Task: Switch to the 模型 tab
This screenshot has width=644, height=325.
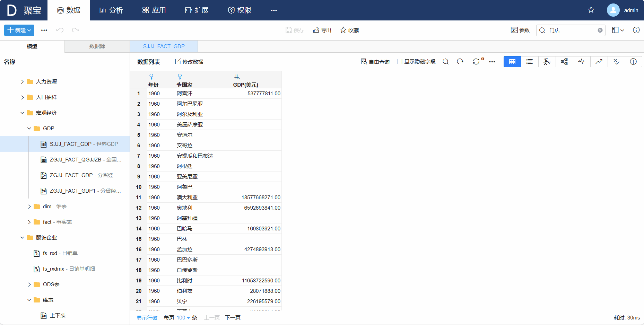Action: point(32,46)
